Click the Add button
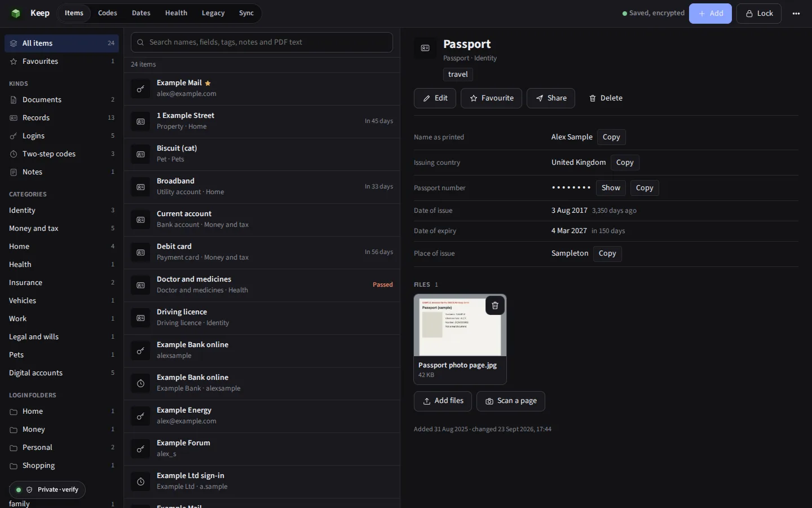Image resolution: width=812 pixels, height=508 pixels. click(x=710, y=14)
